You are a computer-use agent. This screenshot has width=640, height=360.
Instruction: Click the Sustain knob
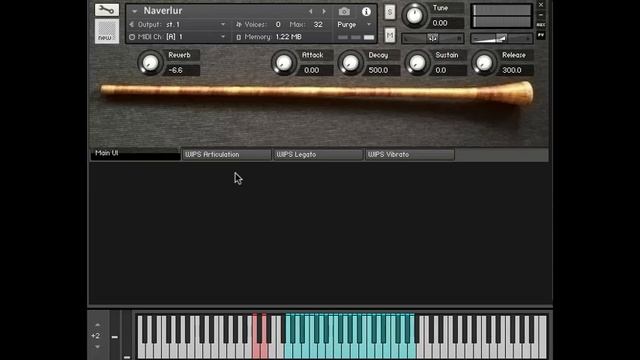(417, 63)
